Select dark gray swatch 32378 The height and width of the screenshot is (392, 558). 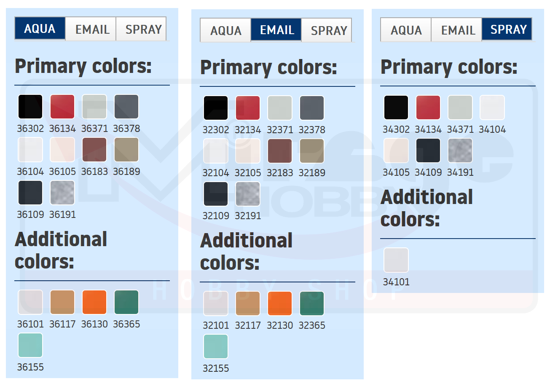click(x=312, y=108)
